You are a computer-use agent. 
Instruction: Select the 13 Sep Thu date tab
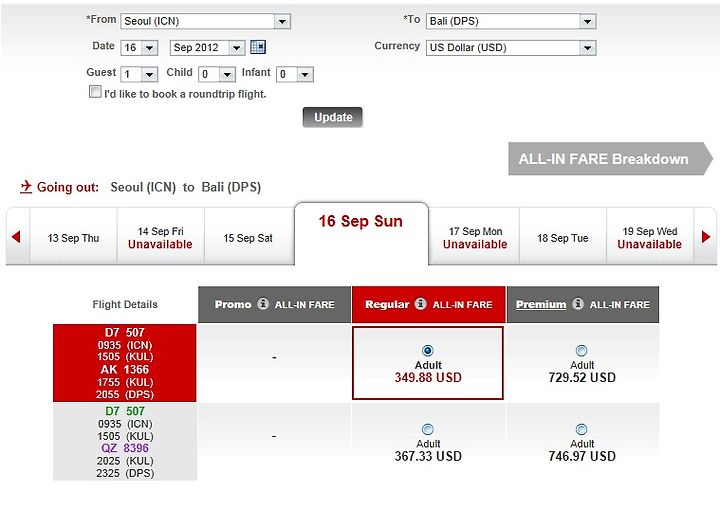coord(73,238)
